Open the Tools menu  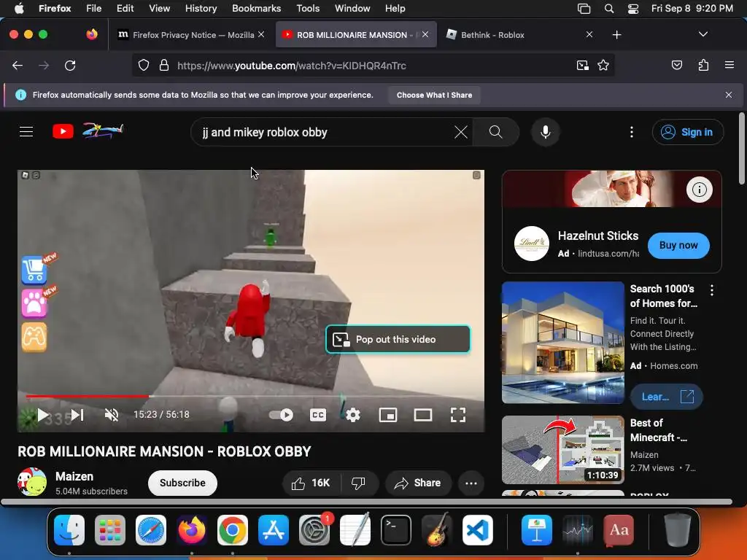pos(308,8)
